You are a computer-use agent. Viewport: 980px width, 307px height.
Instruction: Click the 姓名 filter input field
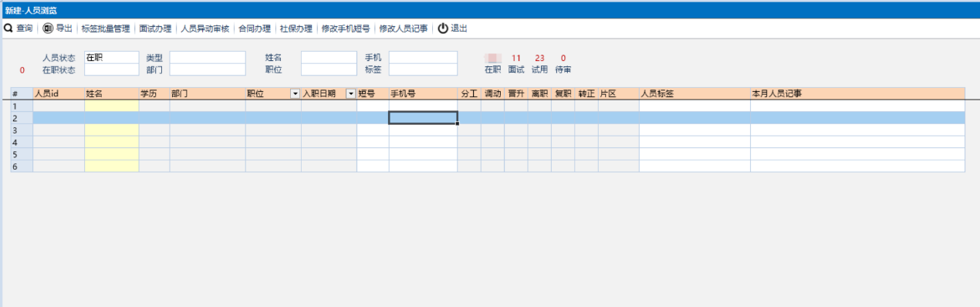click(x=329, y=58)
